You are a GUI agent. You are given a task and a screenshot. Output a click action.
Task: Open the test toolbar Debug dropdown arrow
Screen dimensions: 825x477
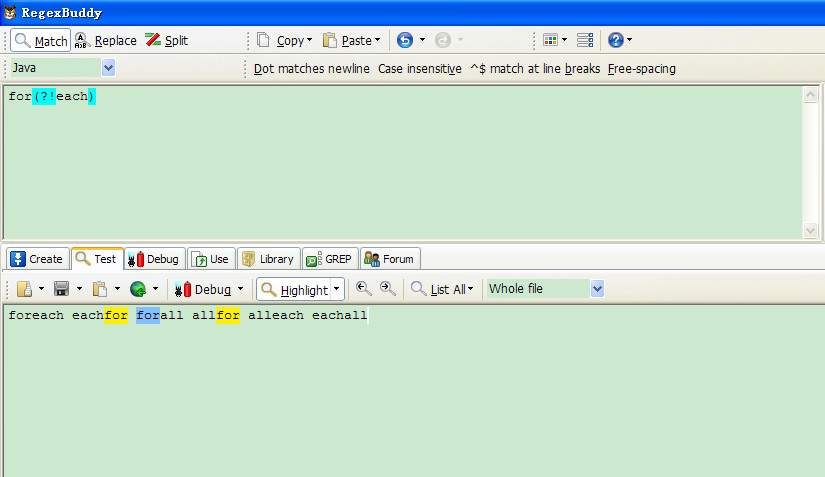tap(240, 288)
